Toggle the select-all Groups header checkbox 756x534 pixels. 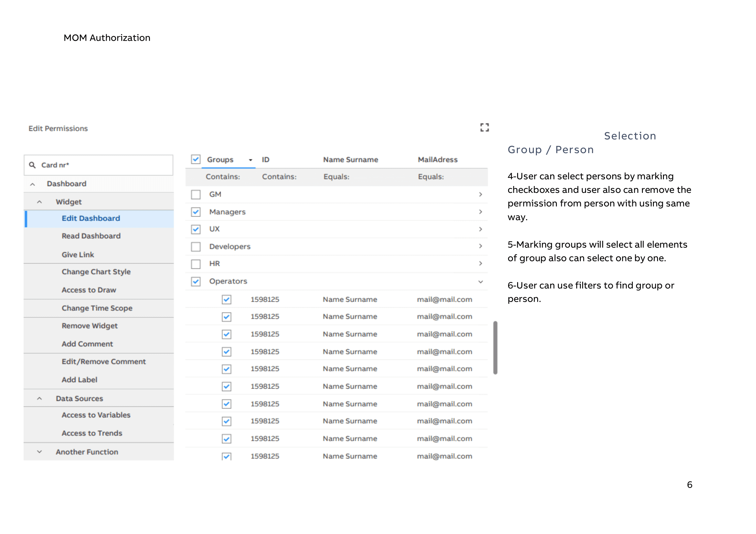pyautogui.click(x=196, y=159)
